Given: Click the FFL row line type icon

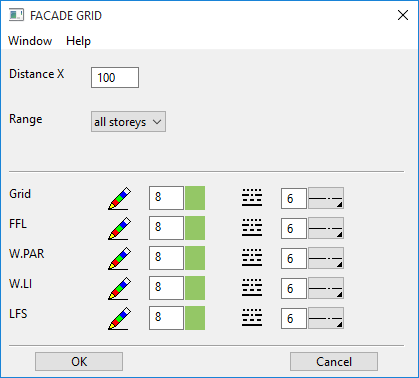Looking at the screenshot, I should tap(252, 228).
